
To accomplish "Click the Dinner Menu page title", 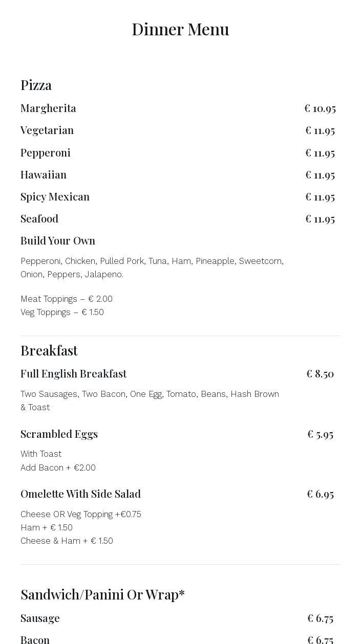I will point(180,29).
